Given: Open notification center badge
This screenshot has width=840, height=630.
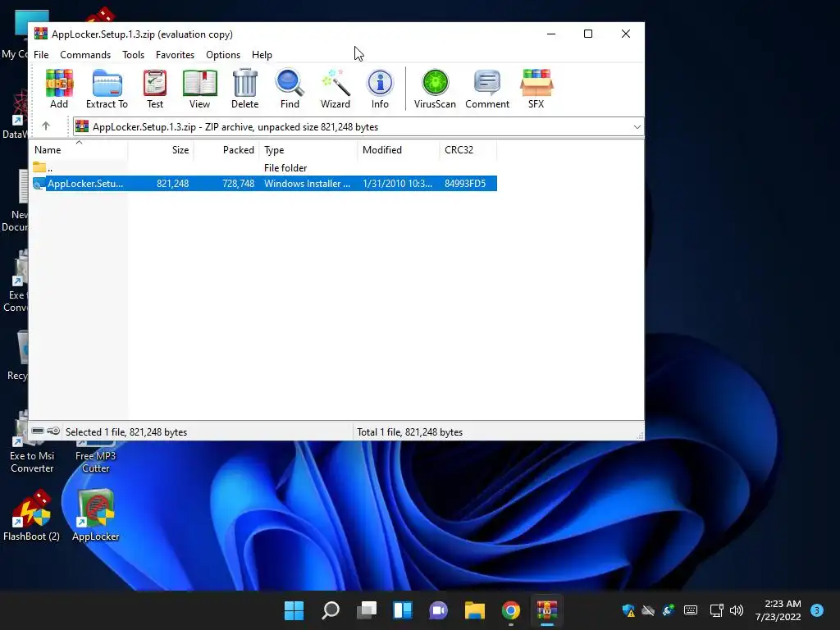Looking at the screenshot, I should pos(817,610).
